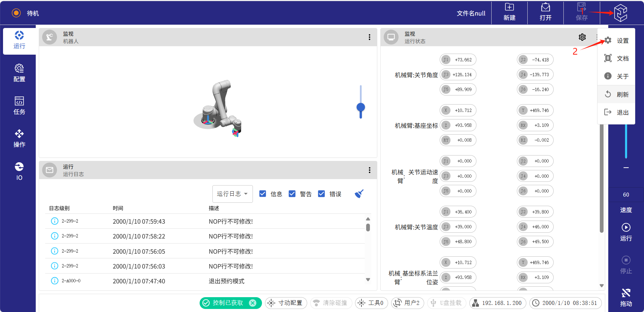This screenshot has width=644, height=312.
Task: Open the robot monitor panel three-dot menu
Action: click(x=370, y=37)
